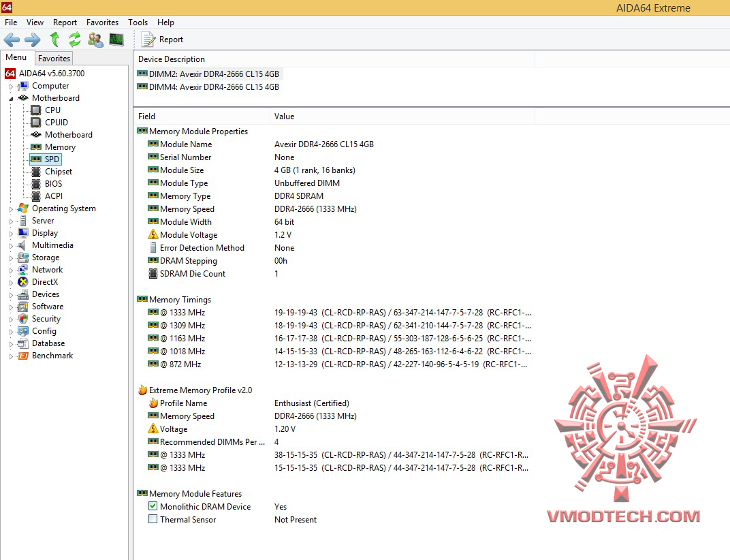
Task: Select the Chipset icon in tree
Action: (x=36, y=172)
